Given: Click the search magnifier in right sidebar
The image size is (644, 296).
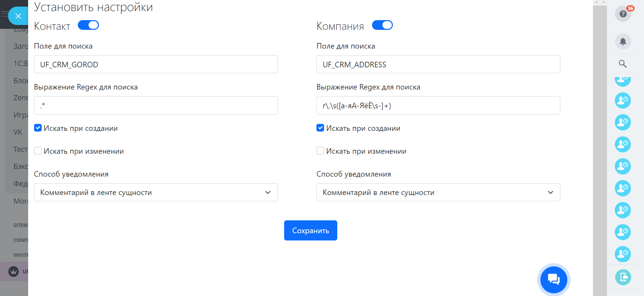Looking at the screenshot, I should click(x=623, y=64).
